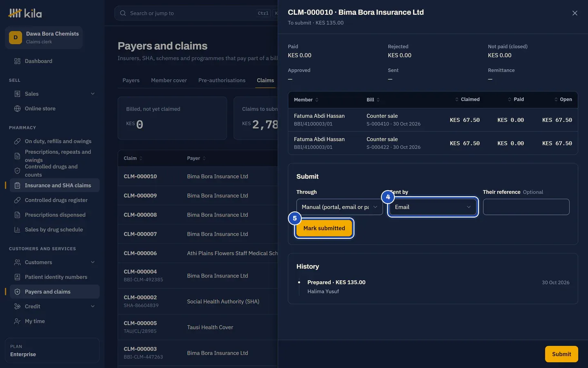Click Sales by drug schedule chart icon
Viewport: 588px width, 368px height.
point(17,230)
